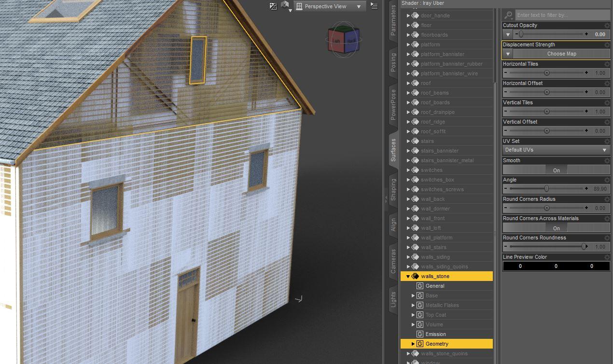Switch to the Align tab
The height and width of the screenshot is (364, 613).
[x=393, y=224]
